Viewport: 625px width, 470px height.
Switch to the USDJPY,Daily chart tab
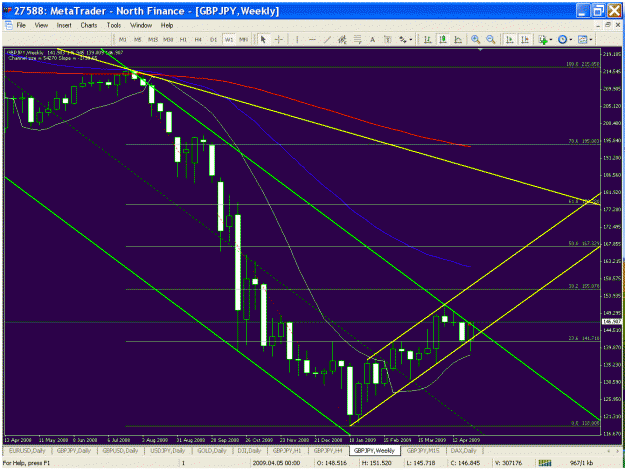167,450
